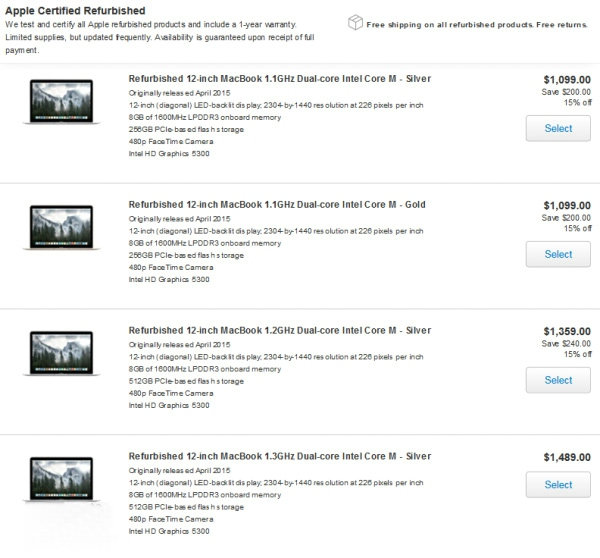600x558 pixels.
Task: Select the Gold 1.1GHz MacBook
Action: 558,254
